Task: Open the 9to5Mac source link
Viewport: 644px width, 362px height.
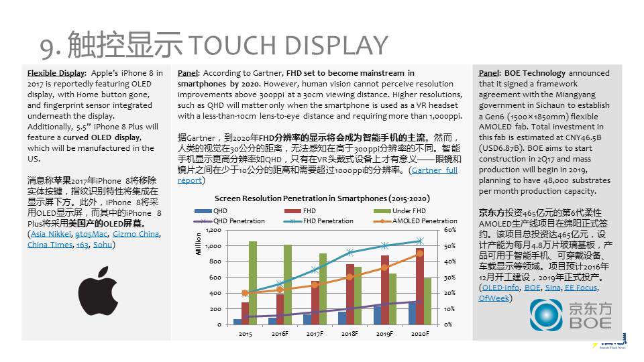Action: (91, 234)
